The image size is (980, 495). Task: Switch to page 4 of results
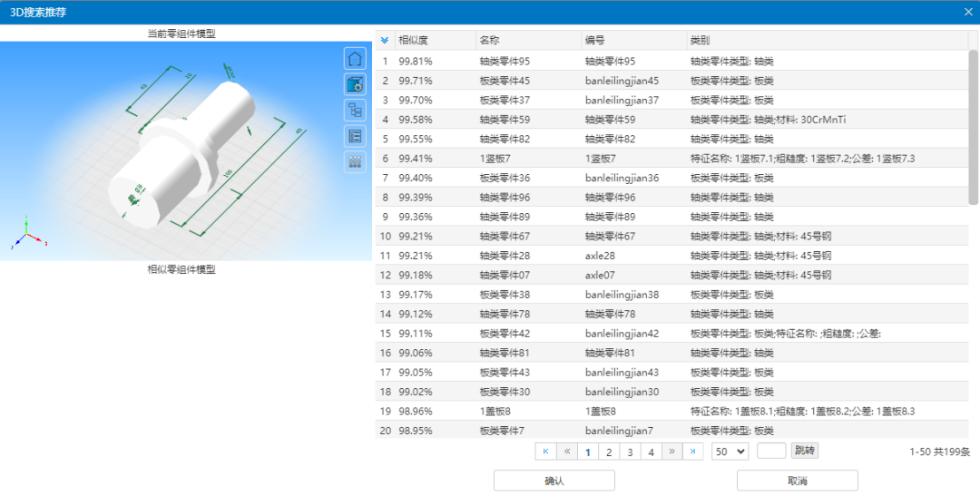pos(652,451)
